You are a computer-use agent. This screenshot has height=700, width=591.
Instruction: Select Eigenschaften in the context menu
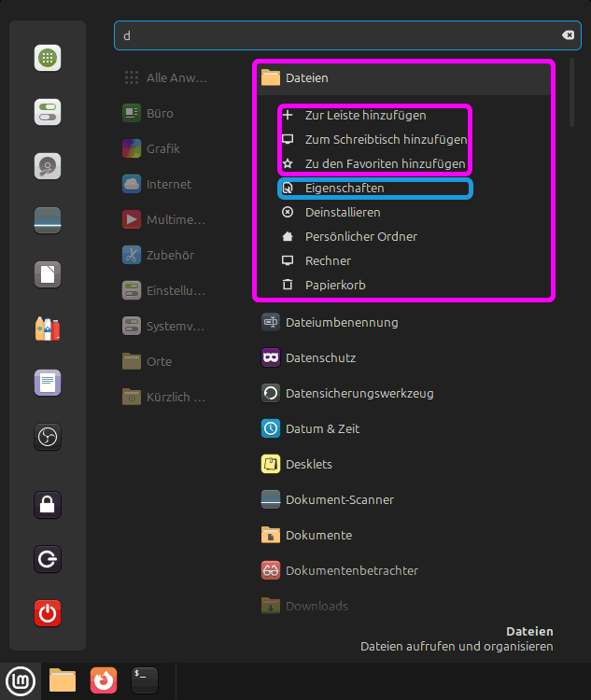pyautogui.click(x=345, y=188)
